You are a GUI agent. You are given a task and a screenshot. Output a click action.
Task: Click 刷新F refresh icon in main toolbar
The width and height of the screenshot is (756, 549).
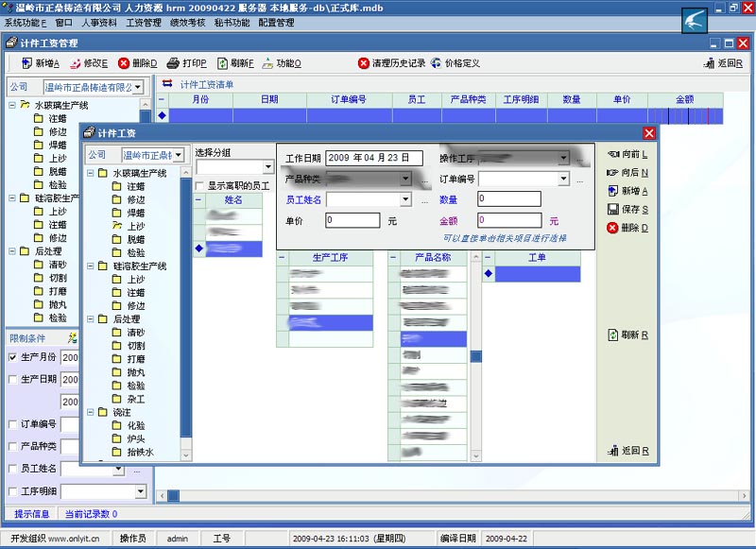point(235,63)
